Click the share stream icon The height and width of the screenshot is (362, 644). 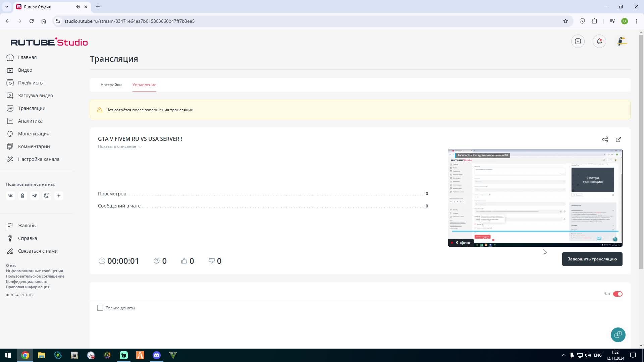click(x=605, y=139)
